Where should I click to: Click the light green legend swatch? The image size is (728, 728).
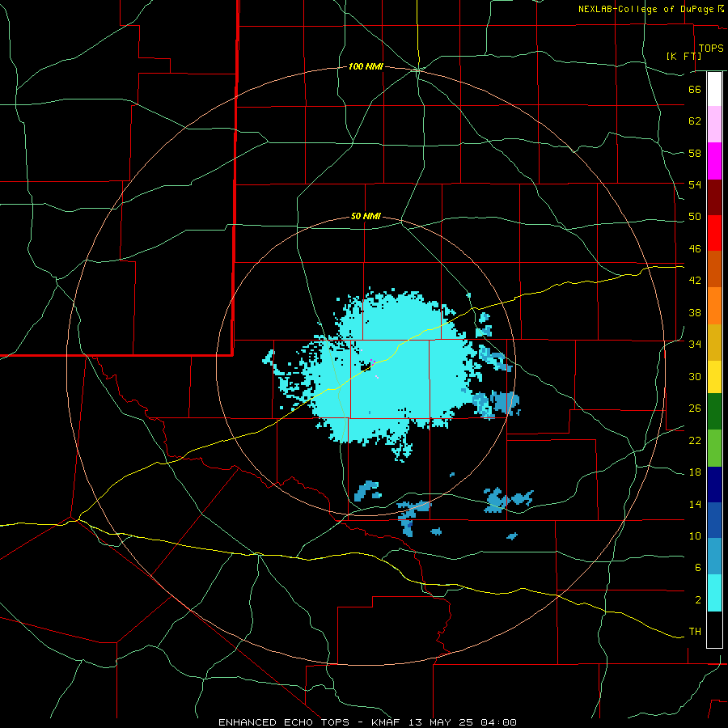point(714,448)
